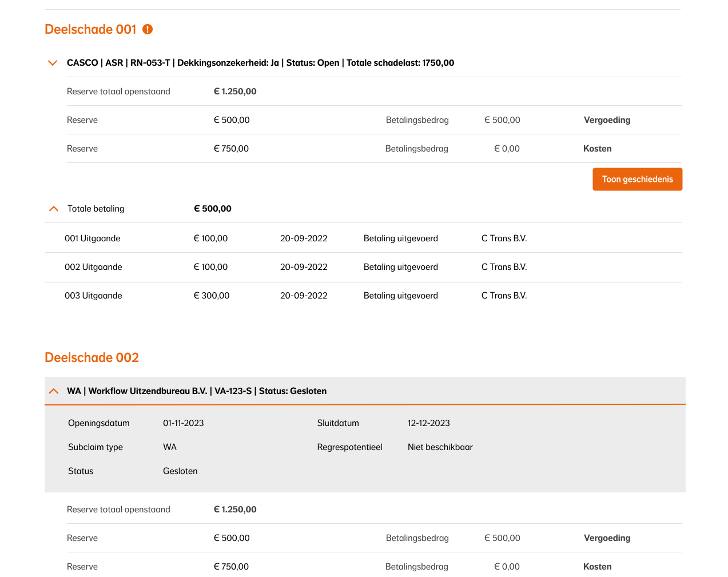Select payment row 003 Uitgaande
The image size is (728, 577).
tap(93, 296)
